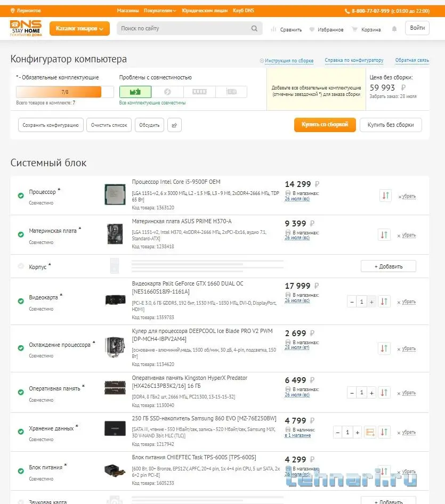Open the Корзина cart
This screenshot has width=445, height=504.
(366, 30)
